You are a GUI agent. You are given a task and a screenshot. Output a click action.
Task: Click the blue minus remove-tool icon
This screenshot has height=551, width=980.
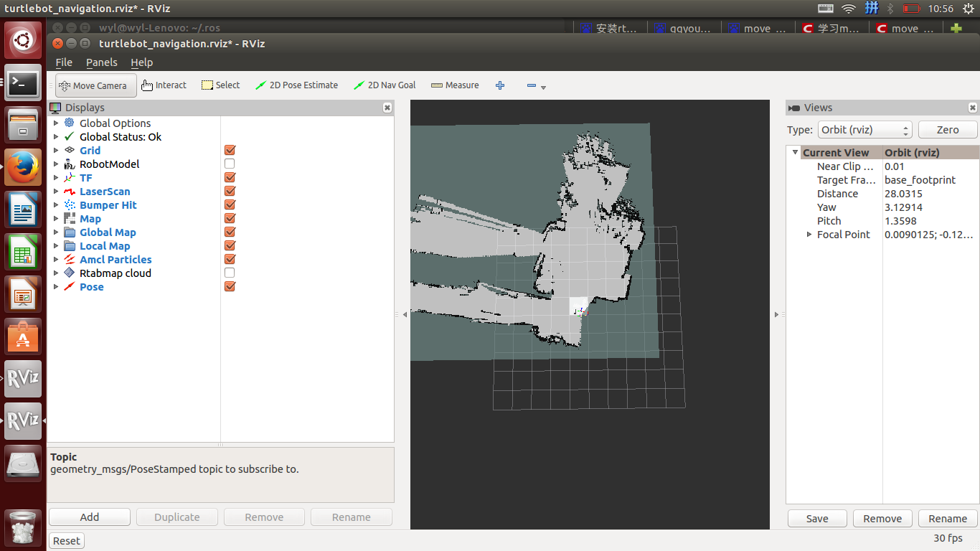[x=532, y=85]
